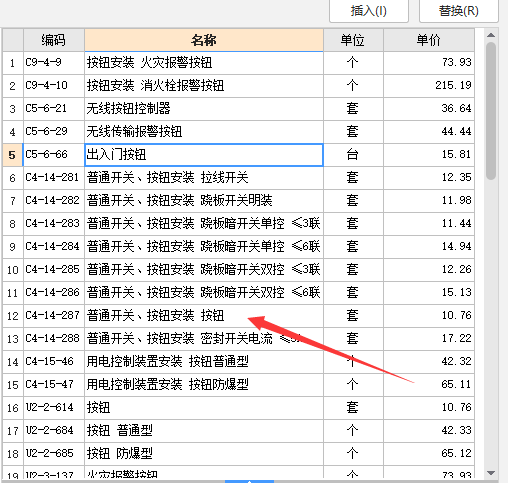Select code cell C5-6-66

point(54,155)
